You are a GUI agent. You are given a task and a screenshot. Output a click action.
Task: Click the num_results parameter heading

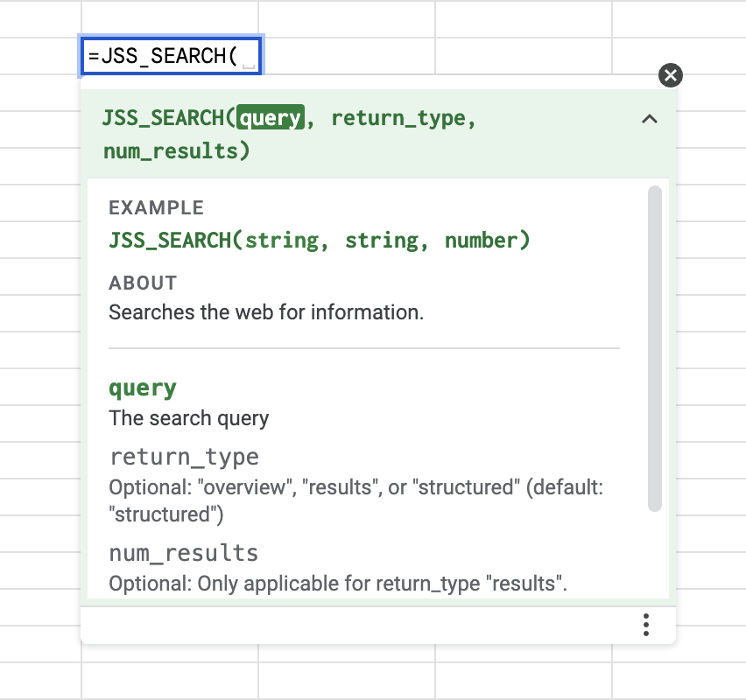tap(184, 553)
